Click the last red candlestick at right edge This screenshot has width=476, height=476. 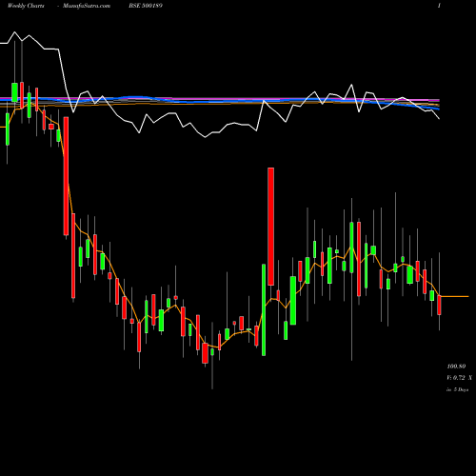point(439,305)
